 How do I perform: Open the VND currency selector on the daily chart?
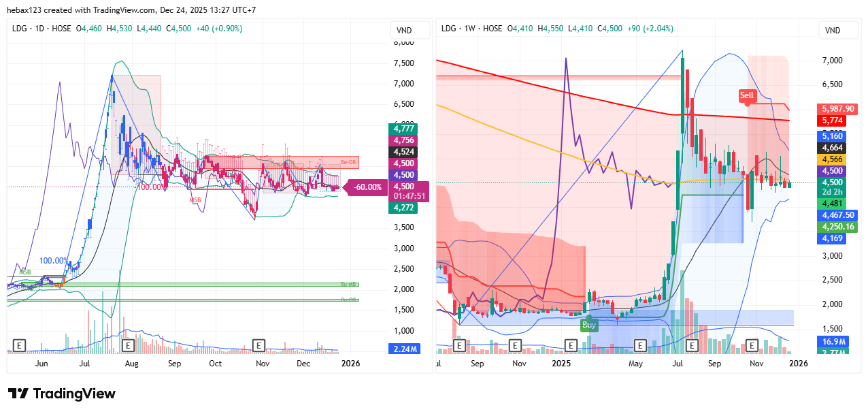tap(410, 31)
